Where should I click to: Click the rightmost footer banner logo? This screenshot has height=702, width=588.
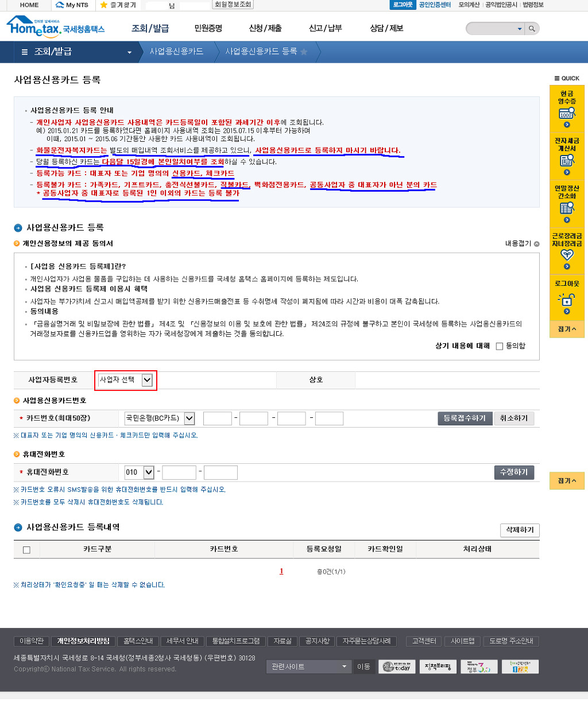(520, 666)
